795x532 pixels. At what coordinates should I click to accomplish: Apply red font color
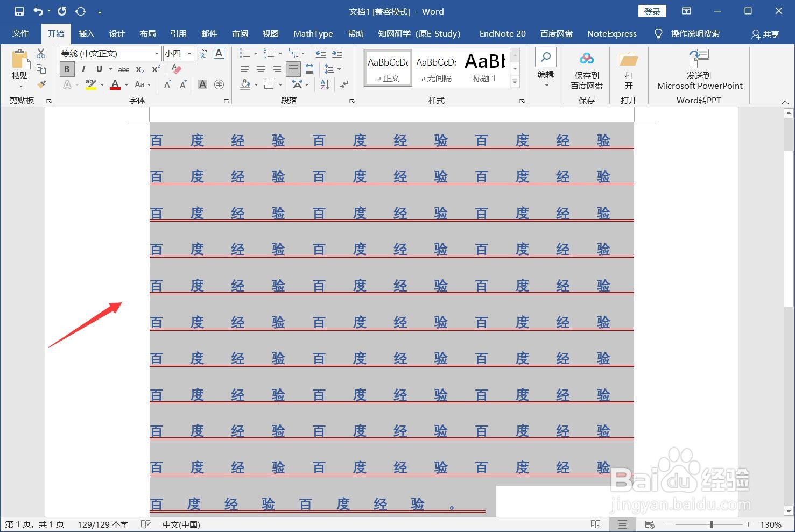pyautogui.click(x=115, y=84)
